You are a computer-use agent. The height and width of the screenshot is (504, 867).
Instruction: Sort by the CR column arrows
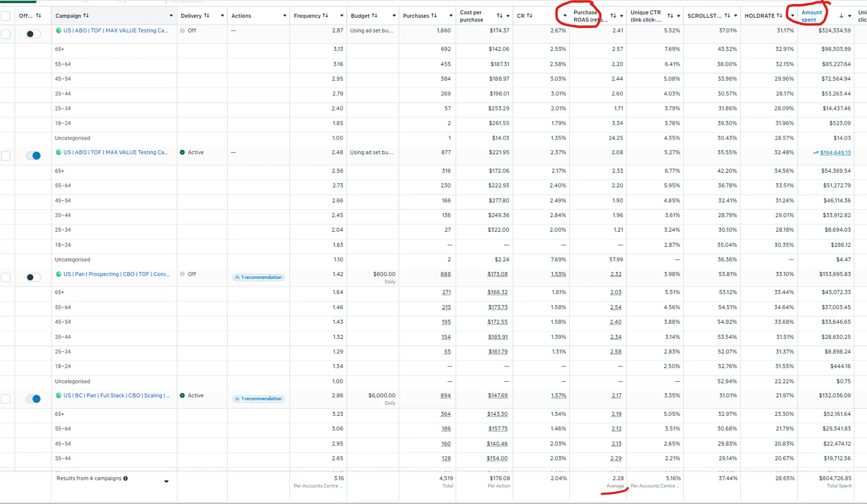pyautogui.click(x=530, y=16)
